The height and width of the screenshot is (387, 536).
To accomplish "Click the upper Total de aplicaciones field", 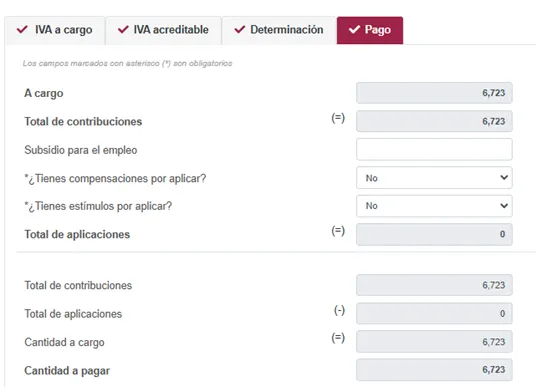I will tap(434, 234).
